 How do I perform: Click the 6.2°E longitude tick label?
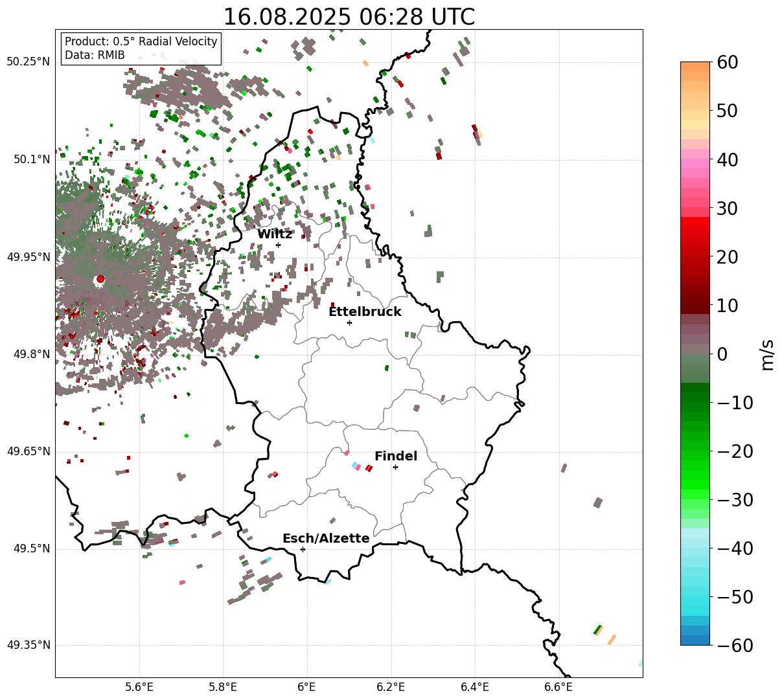tap(391, 688)
